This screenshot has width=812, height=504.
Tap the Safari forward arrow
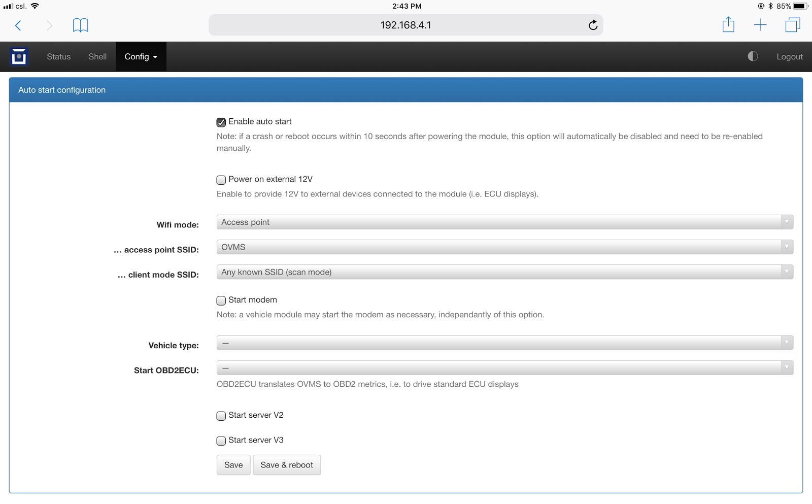coord(49,25)
